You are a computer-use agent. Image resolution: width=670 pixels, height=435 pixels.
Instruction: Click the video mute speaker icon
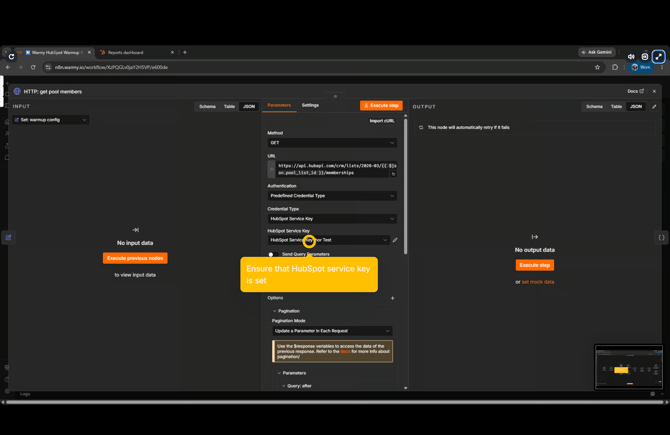631,56
